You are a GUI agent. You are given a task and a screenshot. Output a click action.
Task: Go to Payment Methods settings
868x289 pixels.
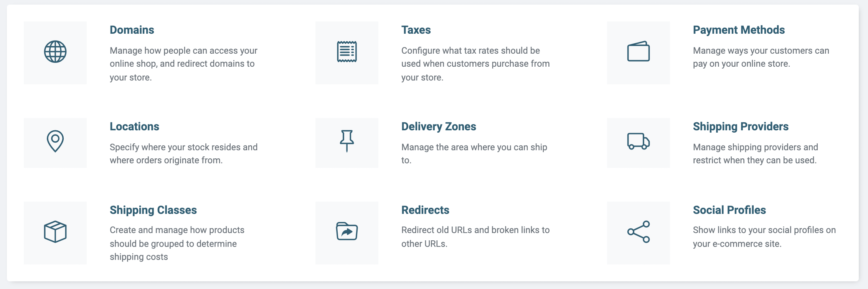tap(739, 30)
